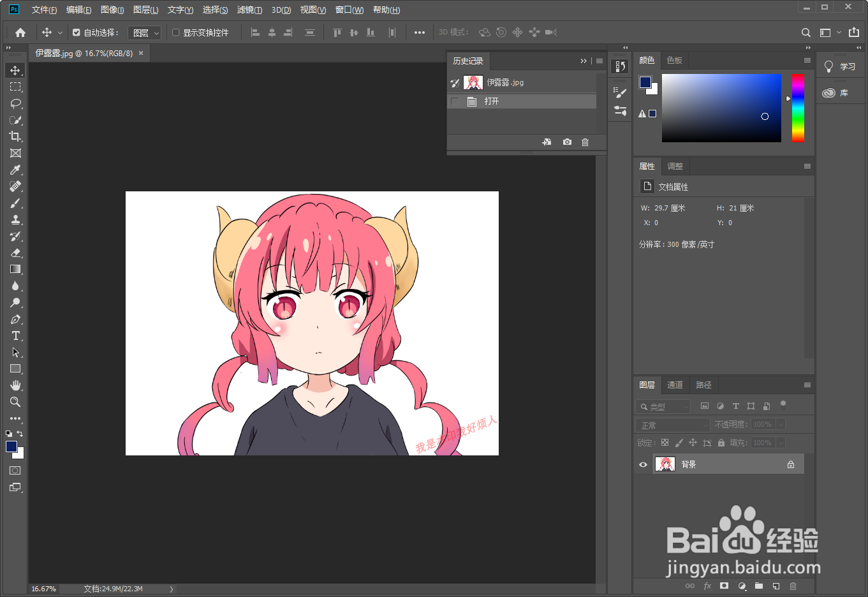The width and height of the screenshot is (868, 597).
Task: Open the Search icon in options bar
Action: pyautogui.click(x=806, y=33)
